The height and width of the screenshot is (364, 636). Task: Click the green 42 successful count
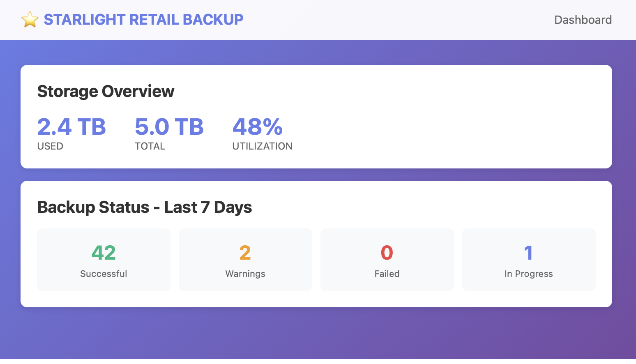pyautogui.click(x=104, y=253)
